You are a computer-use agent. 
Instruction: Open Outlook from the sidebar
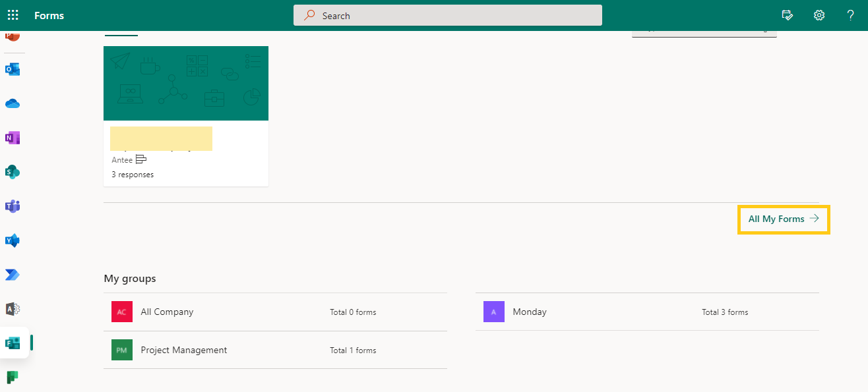13,69
